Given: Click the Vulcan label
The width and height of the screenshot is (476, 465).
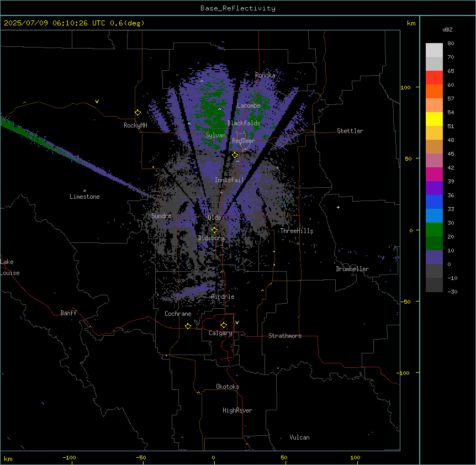Looking at the screenshot, I should (299, 437).
